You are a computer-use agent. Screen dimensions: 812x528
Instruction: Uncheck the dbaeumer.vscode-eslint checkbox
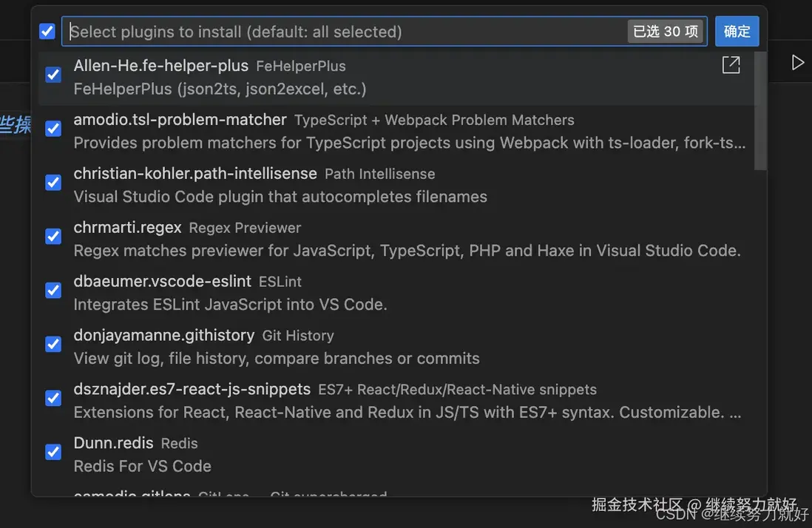pos(53,291)
